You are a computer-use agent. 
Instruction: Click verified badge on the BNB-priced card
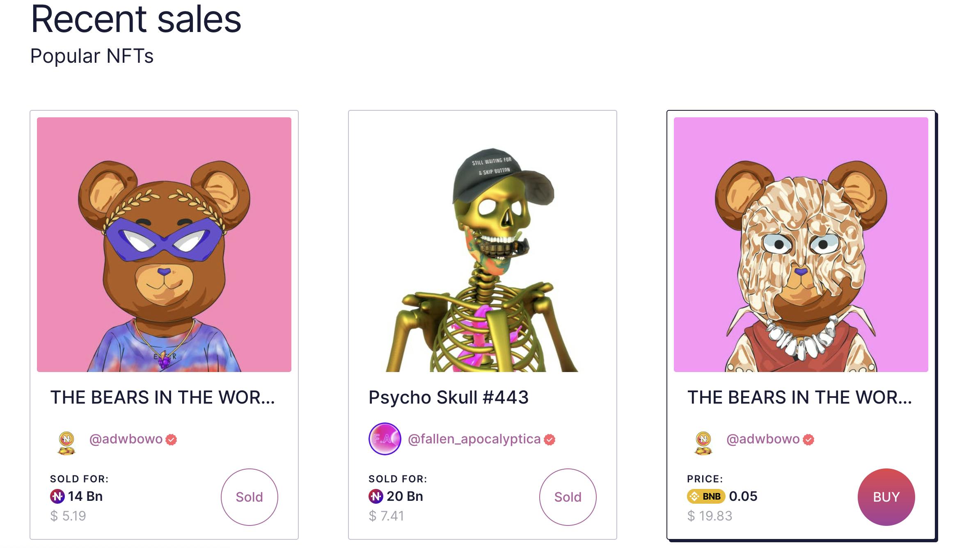pyautogui.click(x=808, y=440)
